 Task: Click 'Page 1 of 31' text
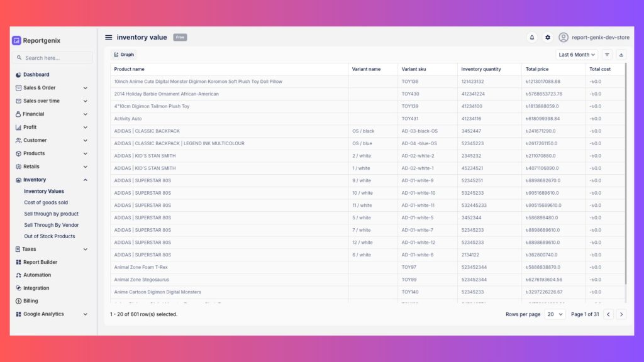click(x=585, y=314)
